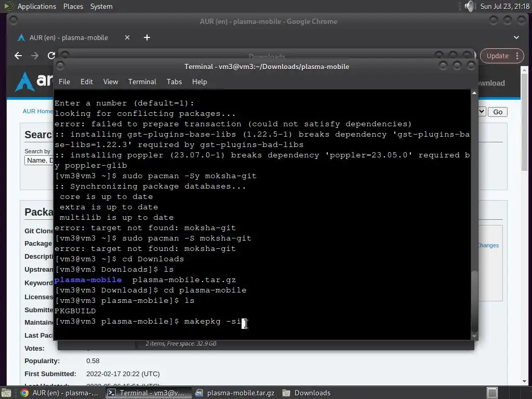
Task: Open the Places menu in top panel
Action: point(73,6)
